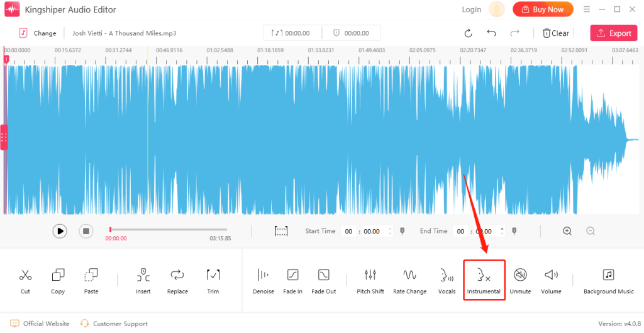This screenshot has width=644, height=333.
Task: Click the 01:02.5488 ruler timestamp
Action: click(x=219, y=50)
